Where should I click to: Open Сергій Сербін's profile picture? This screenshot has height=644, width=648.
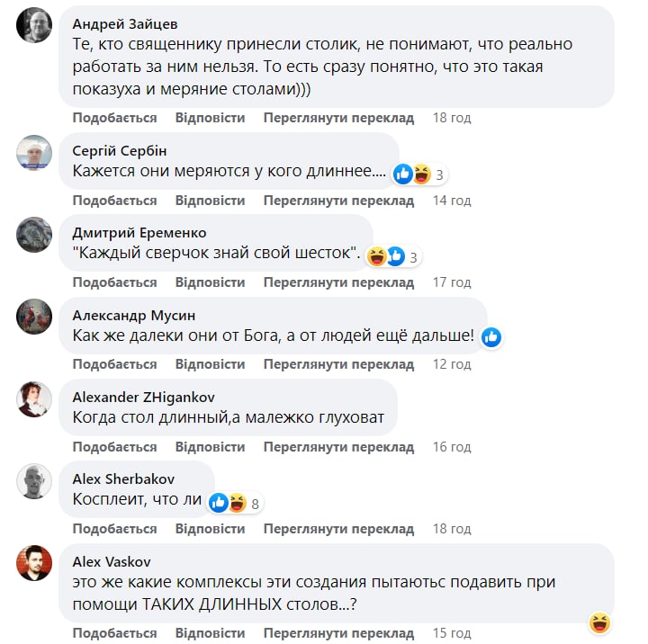pyautogui.click(x=34, y=154)
